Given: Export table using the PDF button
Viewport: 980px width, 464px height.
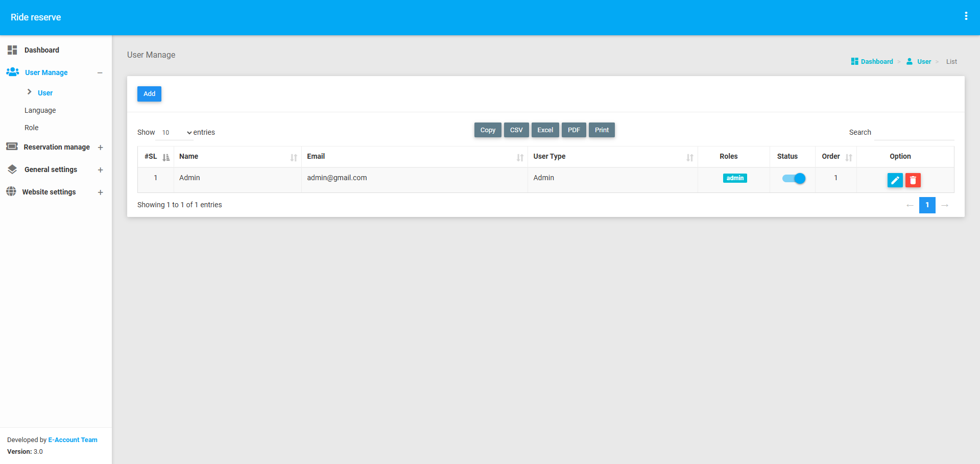Looking at the screenshot, I should tap(573, 130).
